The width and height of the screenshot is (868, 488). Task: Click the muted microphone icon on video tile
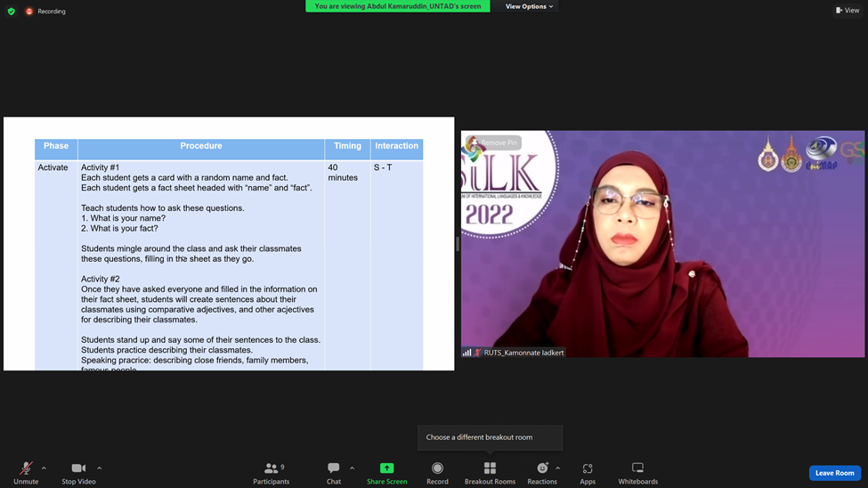point(477,353)
